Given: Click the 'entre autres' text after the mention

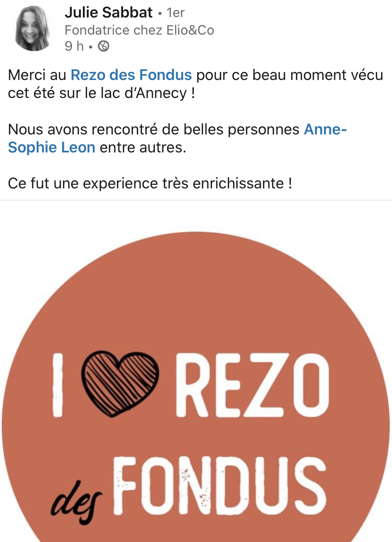Looking at the screenshot, I should (143, 147).
